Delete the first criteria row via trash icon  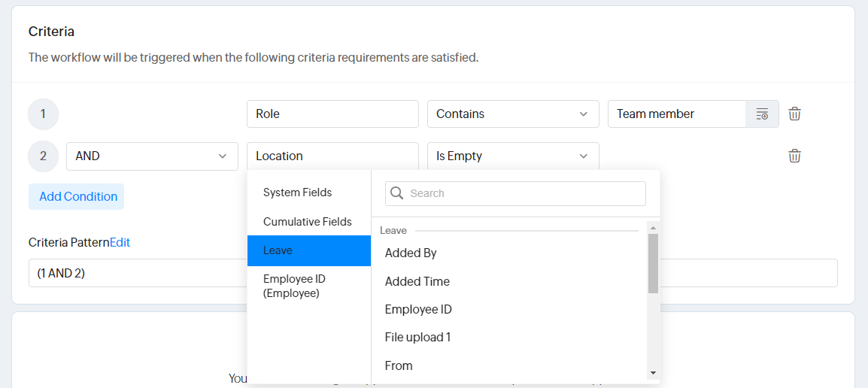[x=794, y=114]
